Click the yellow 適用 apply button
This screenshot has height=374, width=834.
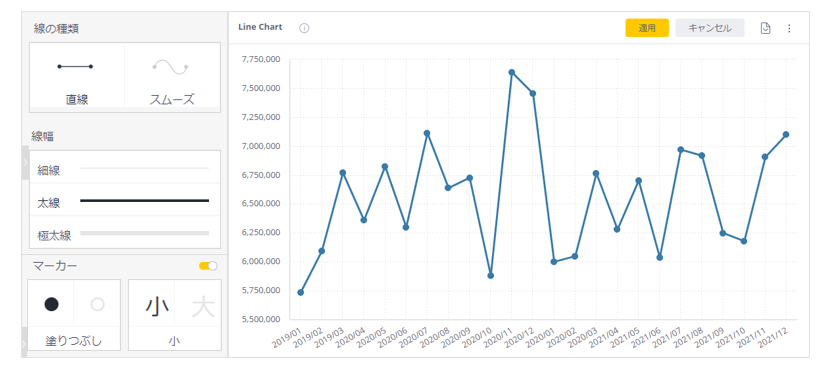pos(647,28)
